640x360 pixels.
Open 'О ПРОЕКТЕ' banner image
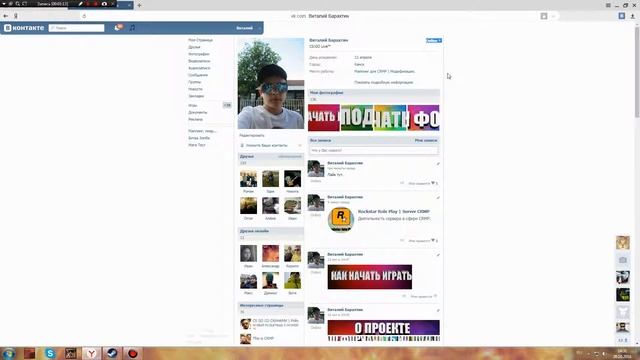[384, 331]
